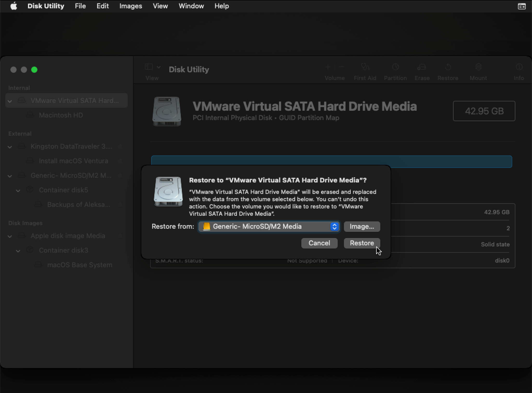Image resolution: width=532 pixels, height=393 pixels.
Task: Click the Partition pie icon
Action: click(395, 67)
